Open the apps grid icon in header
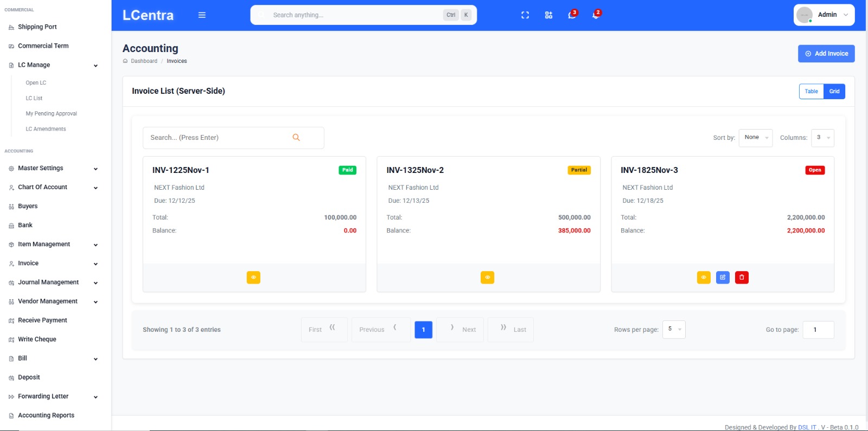Image resolution: width=868 pixels, height=431 pixels. [548, 15]
